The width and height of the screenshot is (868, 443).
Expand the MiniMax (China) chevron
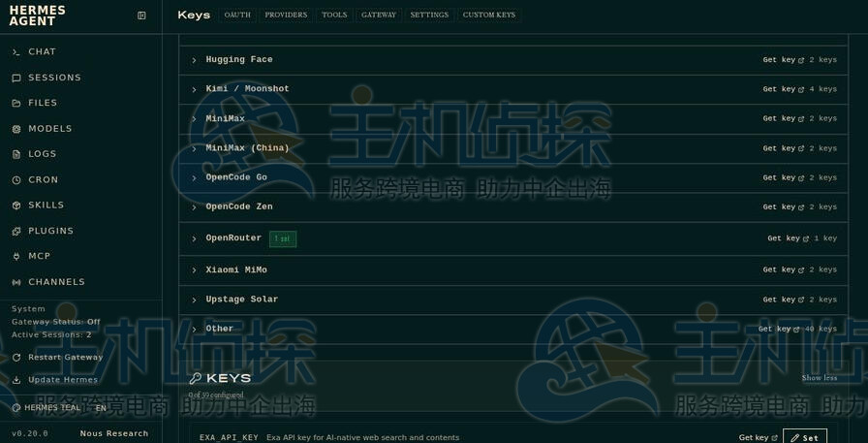point(194,149)
